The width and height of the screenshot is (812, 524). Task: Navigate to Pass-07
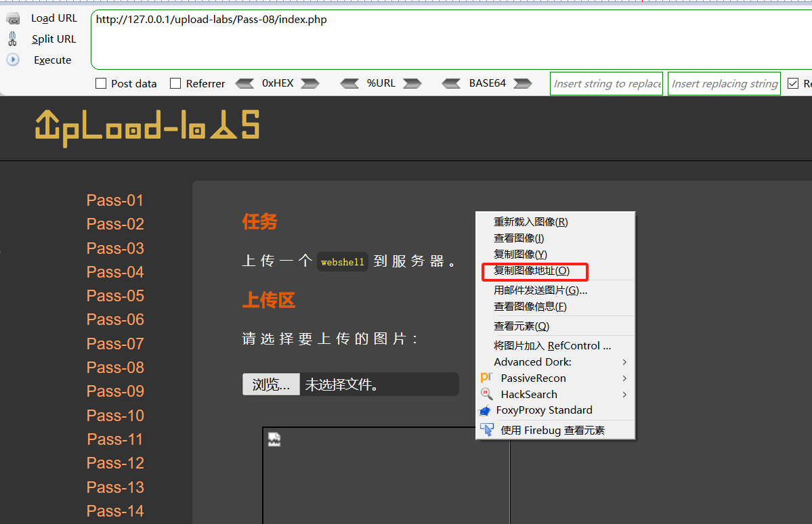coord(115,344)
